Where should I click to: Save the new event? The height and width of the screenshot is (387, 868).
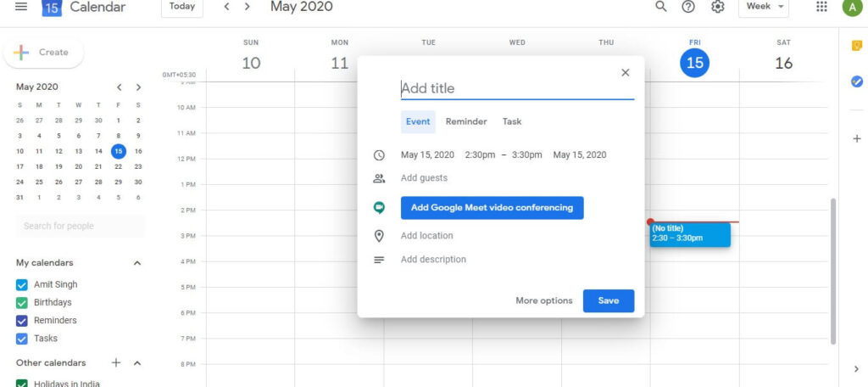pos(609,301)
